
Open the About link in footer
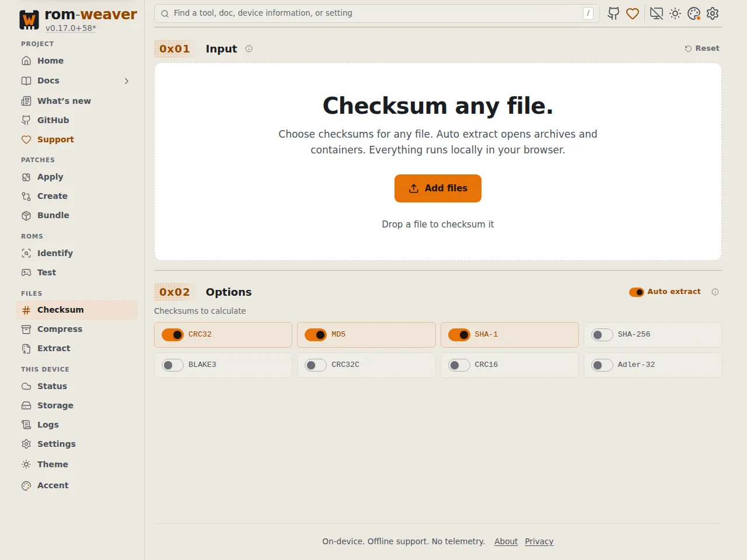pyautogui.click(x=506, y=541)
